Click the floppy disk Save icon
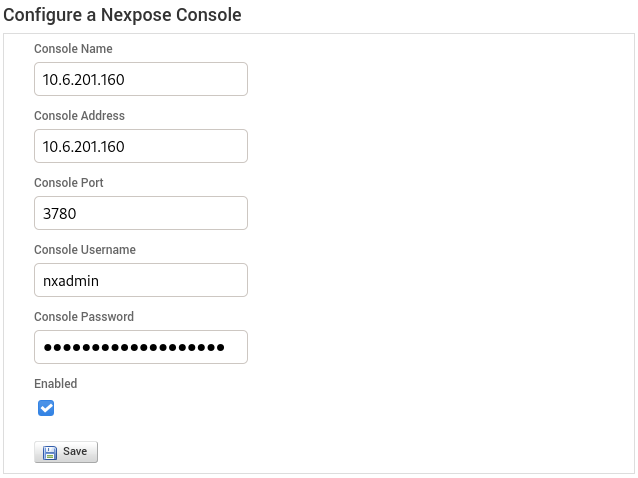The height and width of the screenshot is (478, 638). tap(50, 452)
